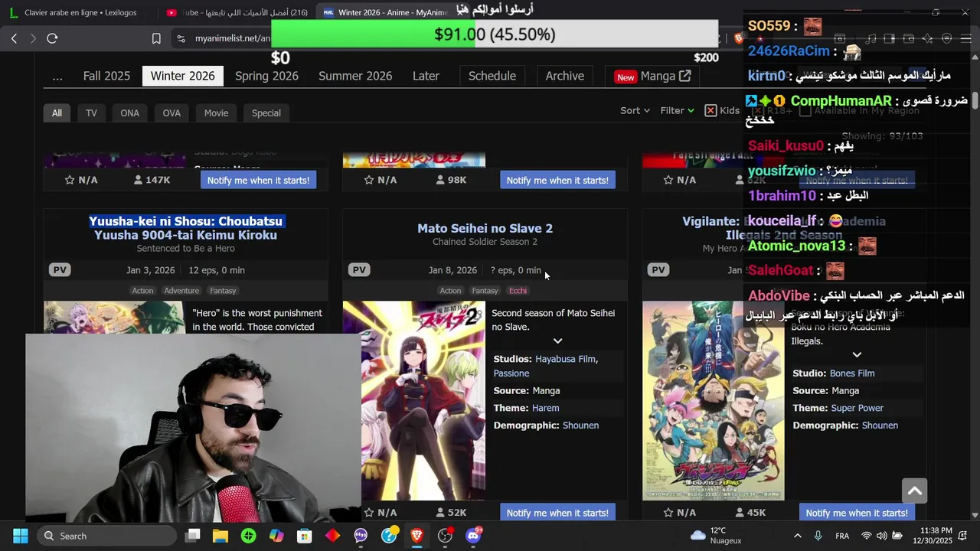The height and width of the screenshot is (551, 980).
Task: Filter the list by Special type
Action: point(266,112)
